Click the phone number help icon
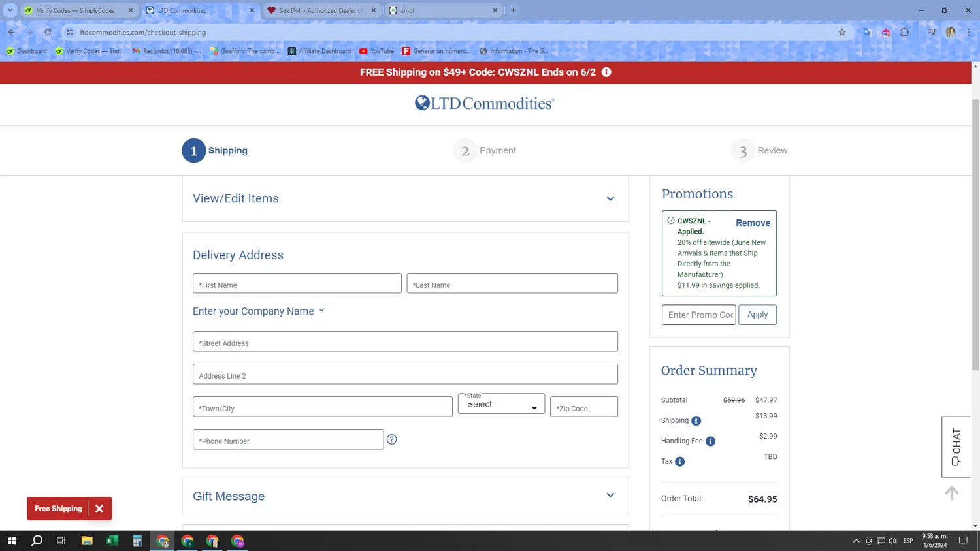The width and height of the screenshot is (980, 551). 391,439
